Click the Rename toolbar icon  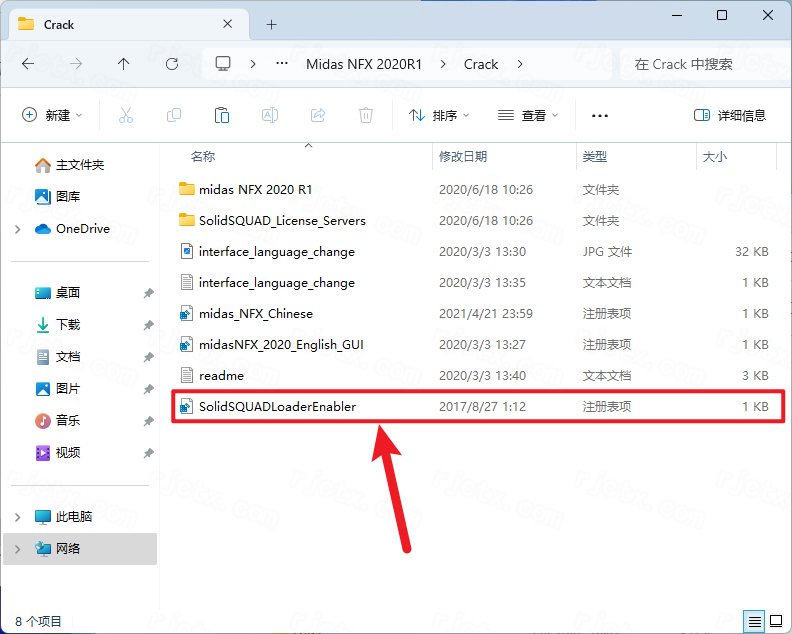click(270, 115)
